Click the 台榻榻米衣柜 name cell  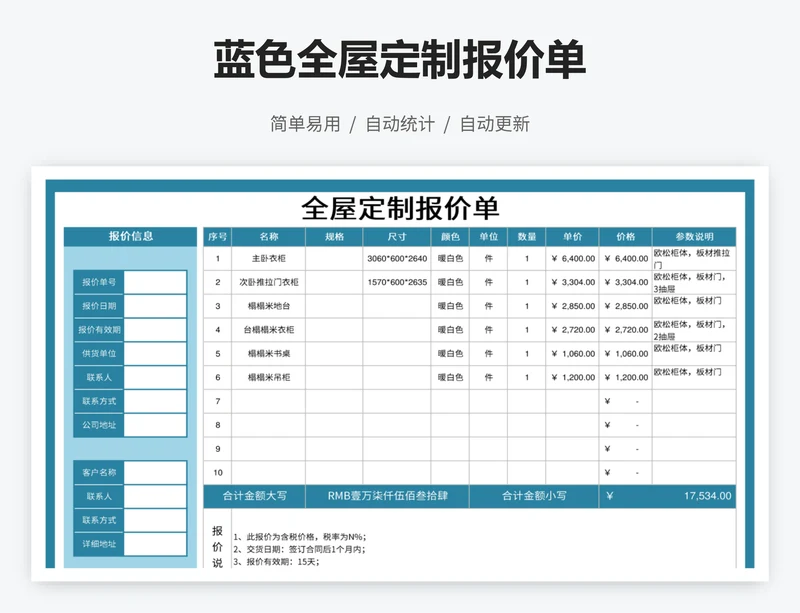(x=268, y=330)
